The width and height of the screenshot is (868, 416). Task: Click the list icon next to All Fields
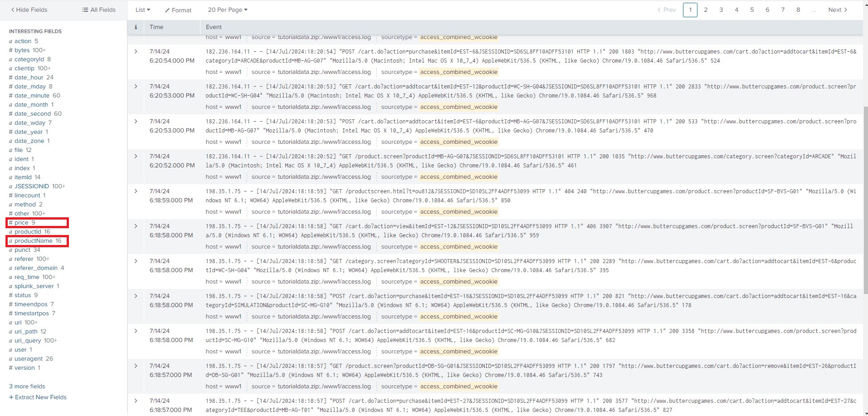(84, 9)
